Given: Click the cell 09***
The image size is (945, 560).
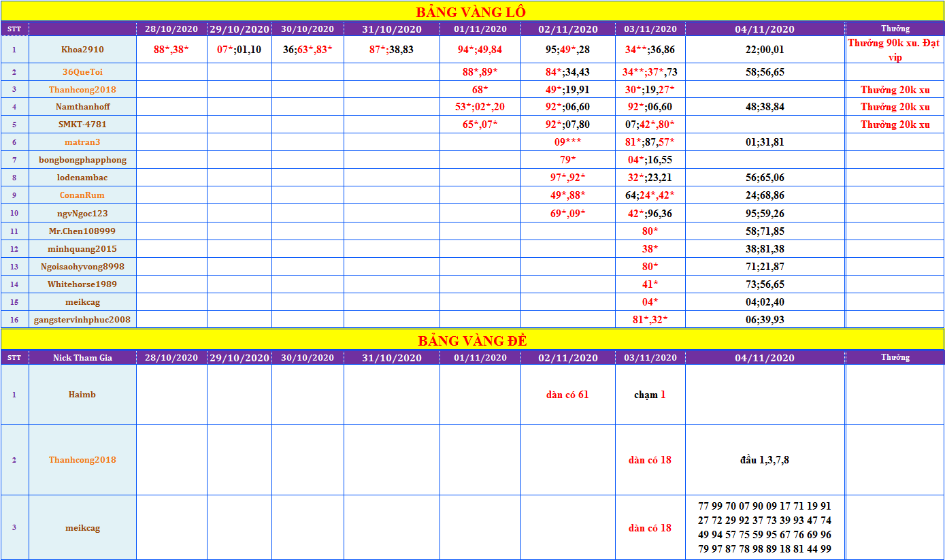Looking at the screenshot, I should 568,142.
